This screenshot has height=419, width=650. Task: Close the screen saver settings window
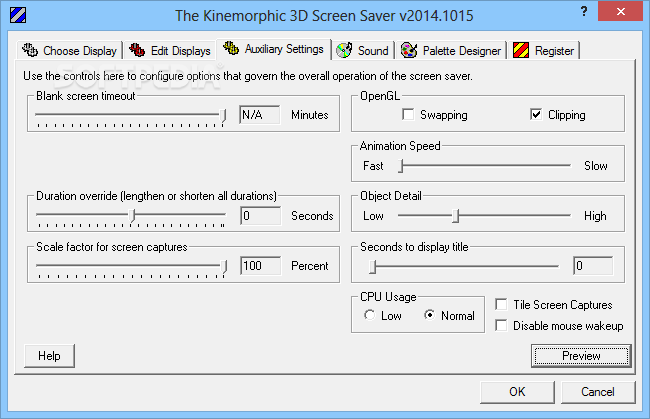tap(620, 11)
